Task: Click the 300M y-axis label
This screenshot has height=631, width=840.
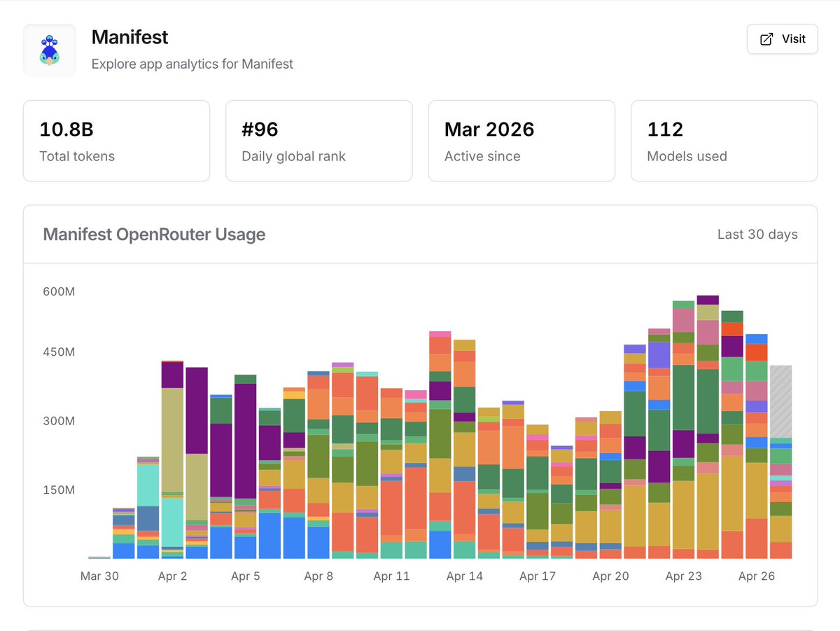Action: tap(59, 421)
